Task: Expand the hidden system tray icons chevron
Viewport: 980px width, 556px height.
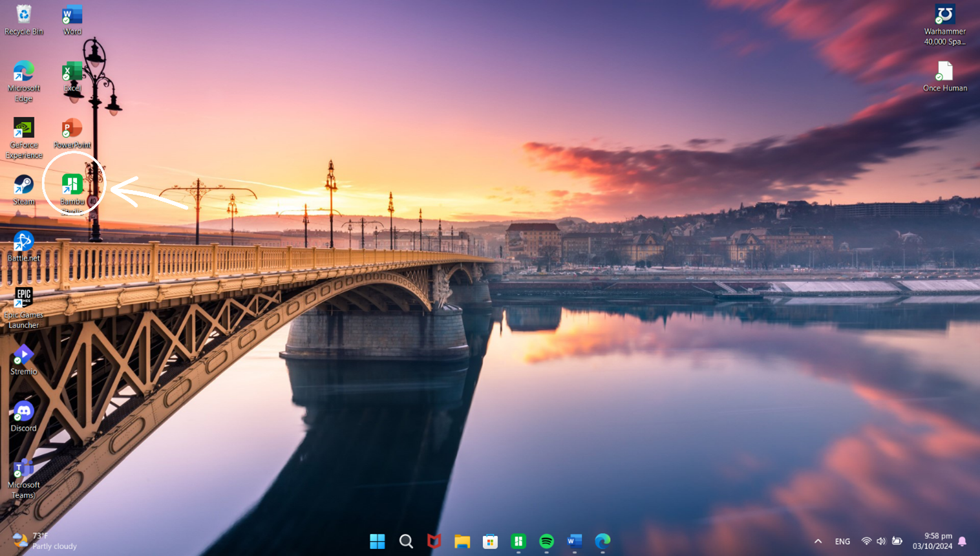Action: click(818, 541)
